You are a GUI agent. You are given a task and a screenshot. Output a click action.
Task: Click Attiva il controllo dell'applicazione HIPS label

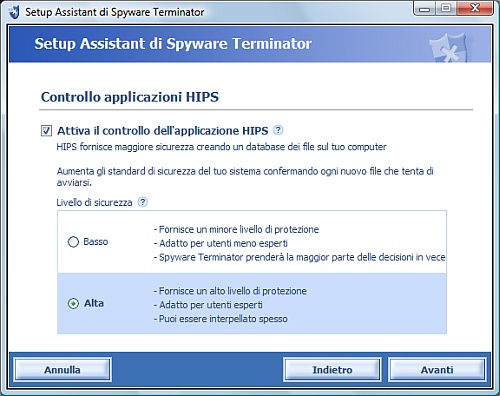coord(163,131)
